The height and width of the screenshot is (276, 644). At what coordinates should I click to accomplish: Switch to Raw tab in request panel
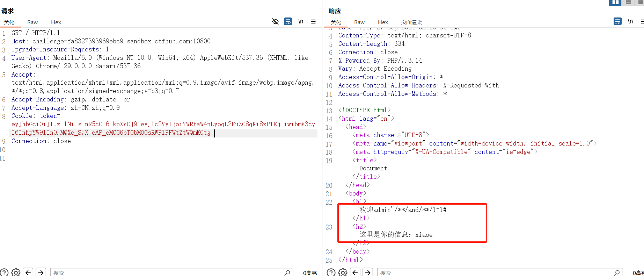tap(32, 22)
